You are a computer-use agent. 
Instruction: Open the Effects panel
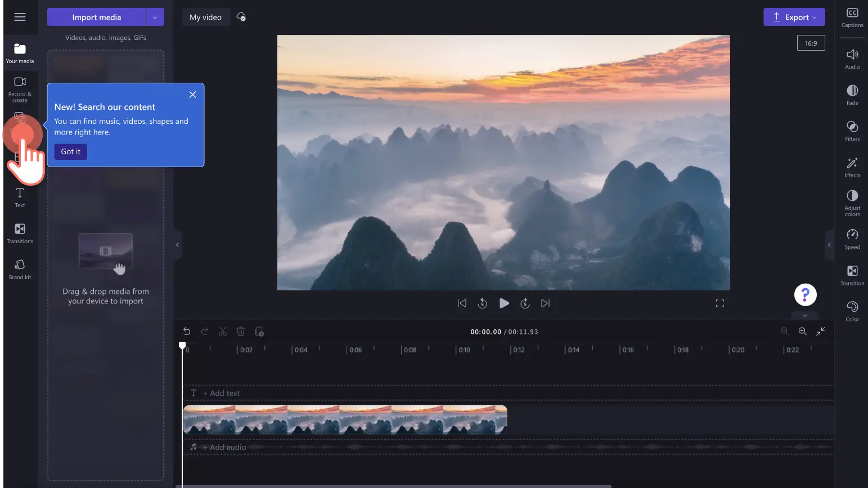pos(852,167)
